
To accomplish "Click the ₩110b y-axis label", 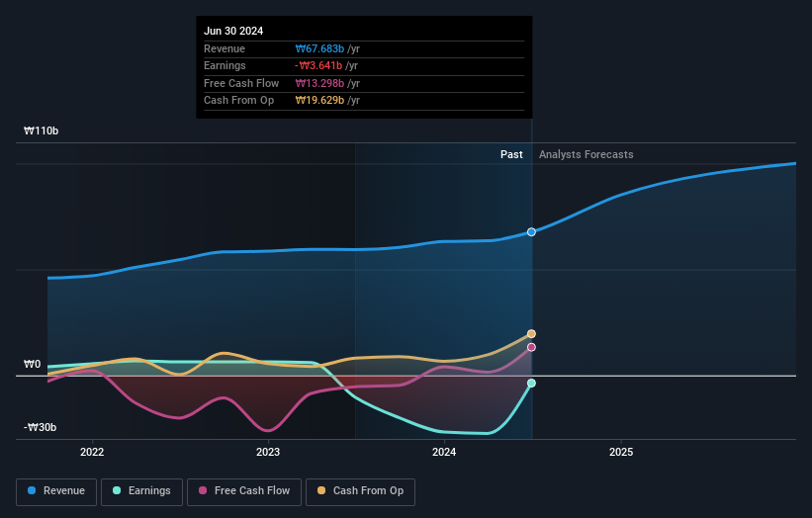I will pos(41,130).
